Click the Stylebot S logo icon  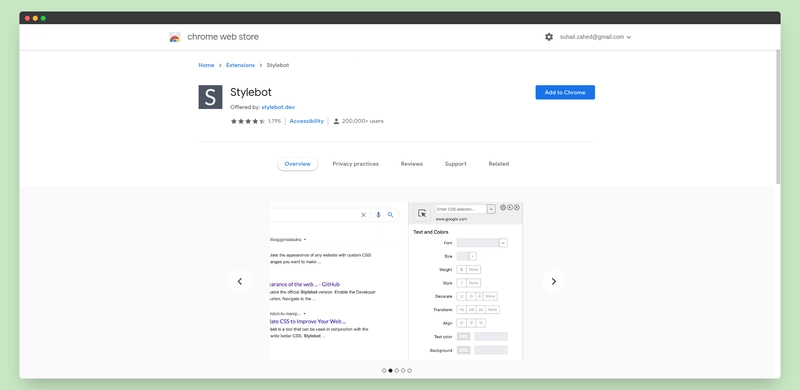pyautogui.click(x=210, y=97)
